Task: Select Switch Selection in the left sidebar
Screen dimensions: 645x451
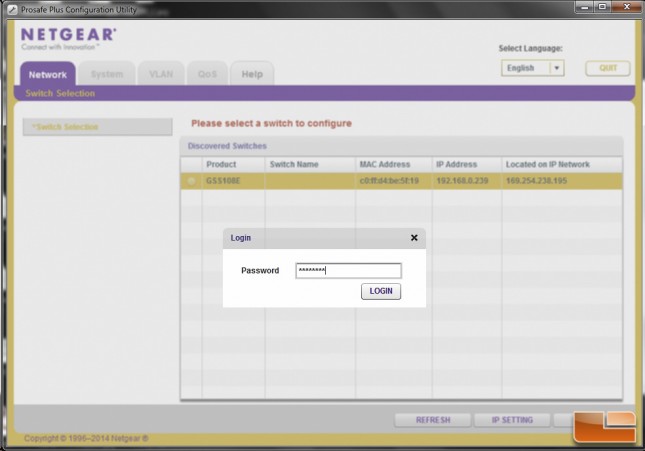Action: [x=97, y=127]
